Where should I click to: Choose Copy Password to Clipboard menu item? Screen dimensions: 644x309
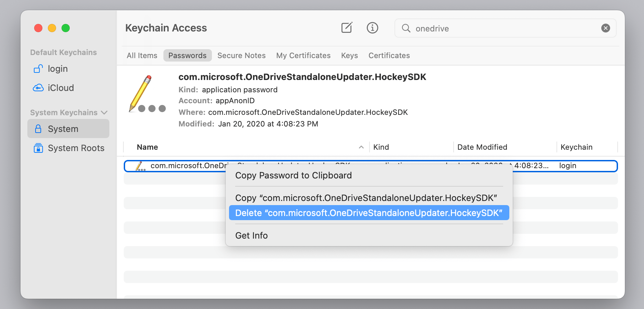[x=369, y=175]
